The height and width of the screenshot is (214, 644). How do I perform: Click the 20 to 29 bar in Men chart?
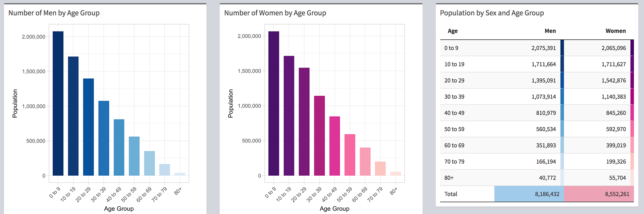(89, 127)
